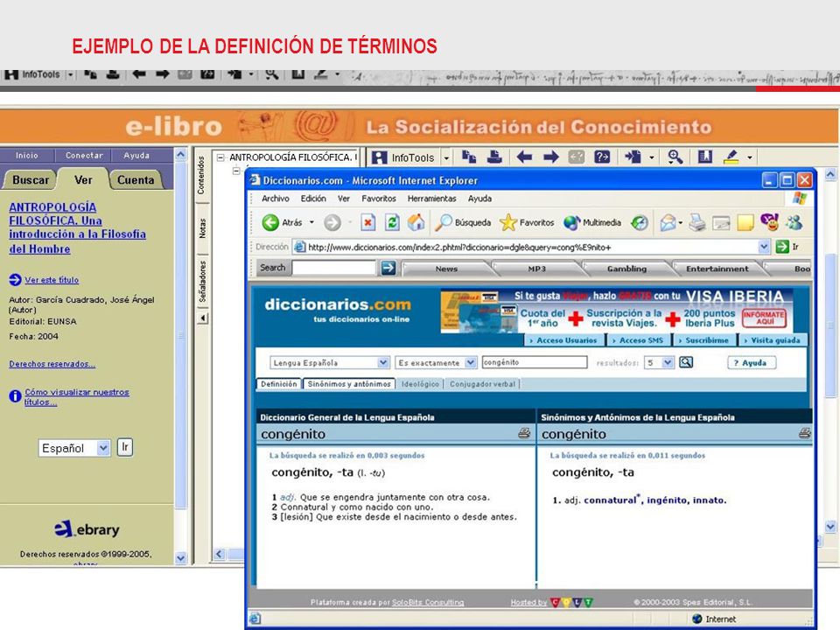Image resolution: width=840 pixels, height=630 pixels.
Task: Open the Señaladores vertical side tab
Action: coord(202,282)
